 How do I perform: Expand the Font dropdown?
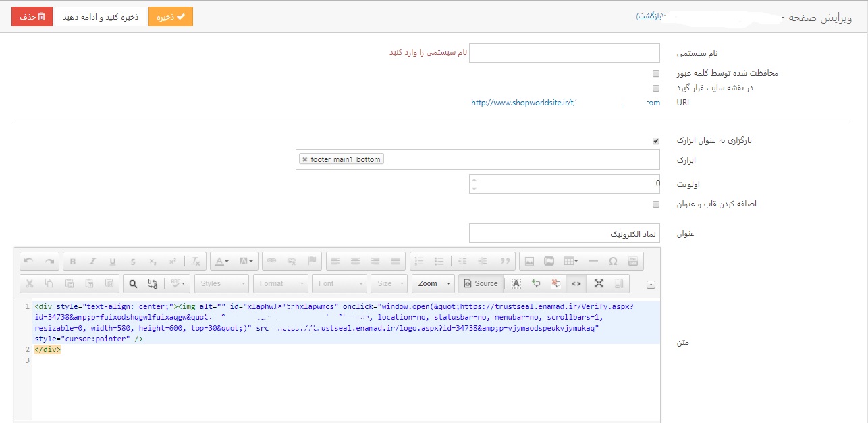click(x=340, y=283)
